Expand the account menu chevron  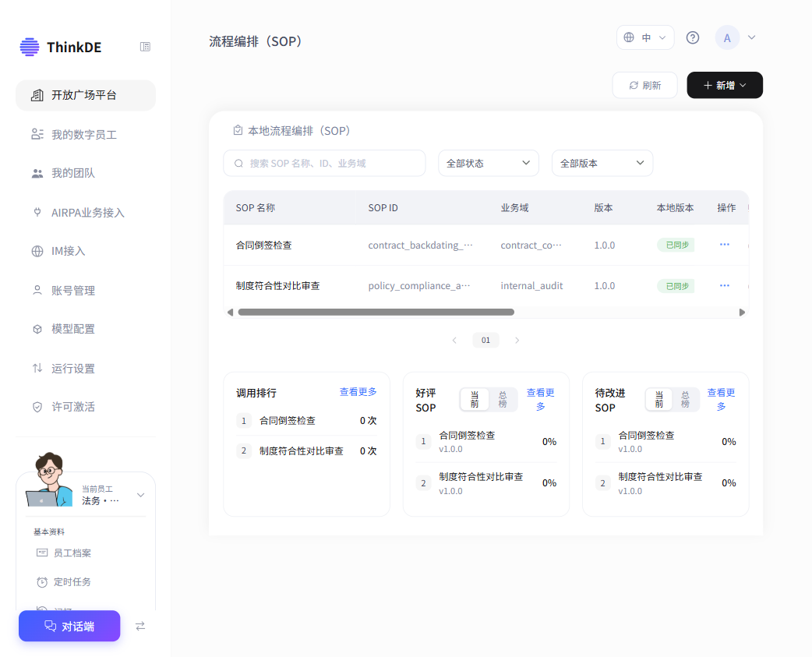(752, 37)
